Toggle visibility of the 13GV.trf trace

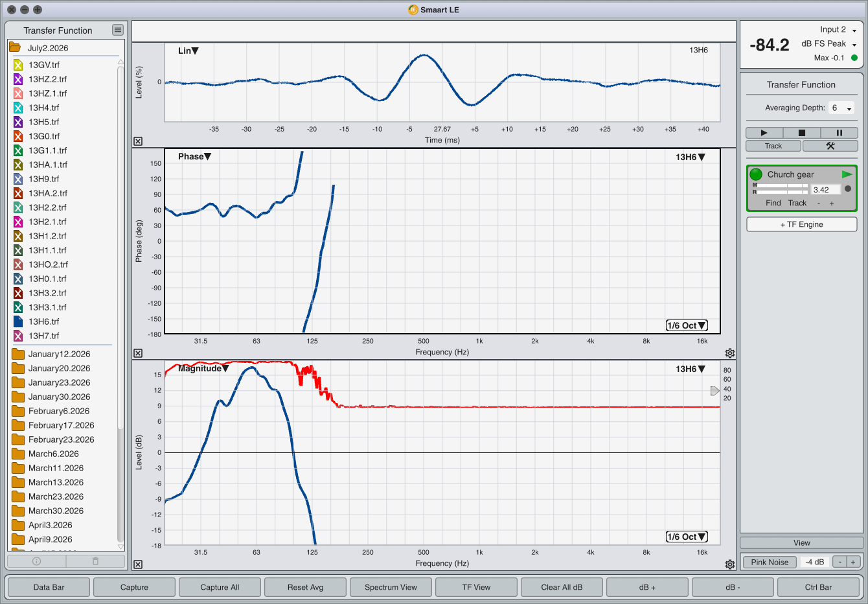[x=18, y=65]
